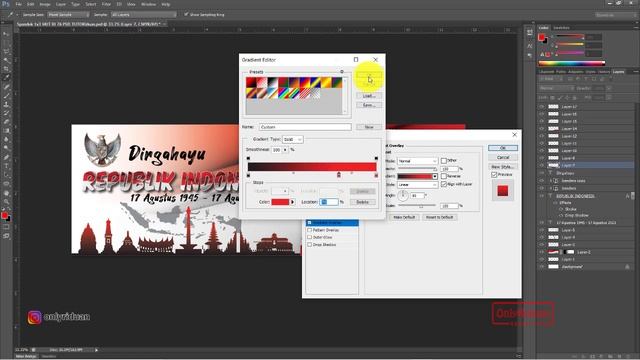The image size is (640, 360).
Task: Click the fx indicator on REPUBLIK INDONESIA layer
Action: pos(628,196)
